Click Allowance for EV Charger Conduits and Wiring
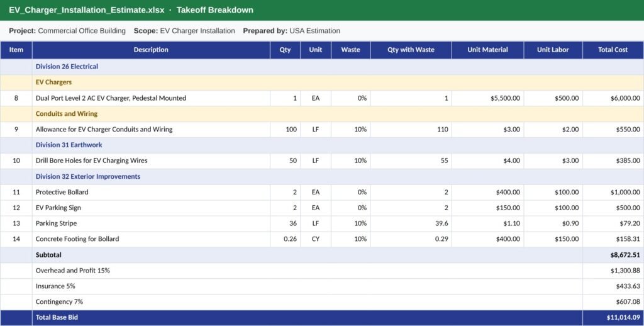This screenshot has height=326, width=644. point(104,129)
